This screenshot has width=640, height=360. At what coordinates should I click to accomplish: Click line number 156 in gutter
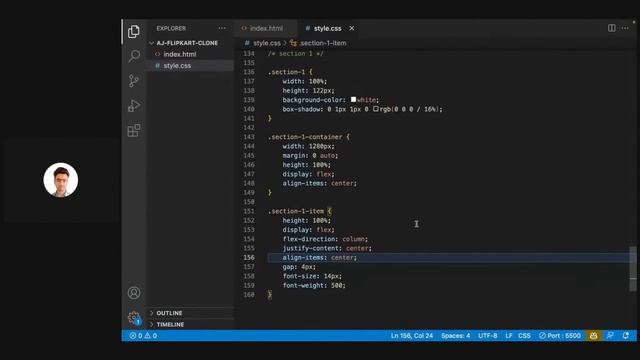[249, 258]
